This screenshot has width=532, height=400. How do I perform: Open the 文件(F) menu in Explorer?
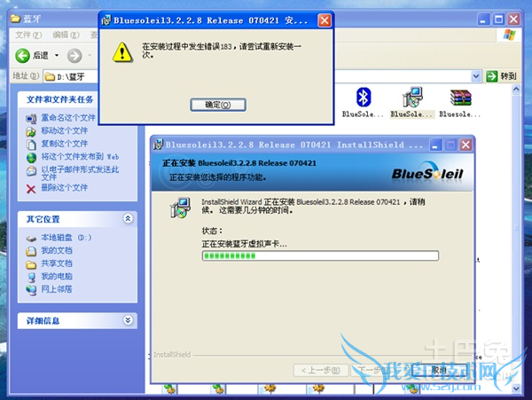pos(28,35)
